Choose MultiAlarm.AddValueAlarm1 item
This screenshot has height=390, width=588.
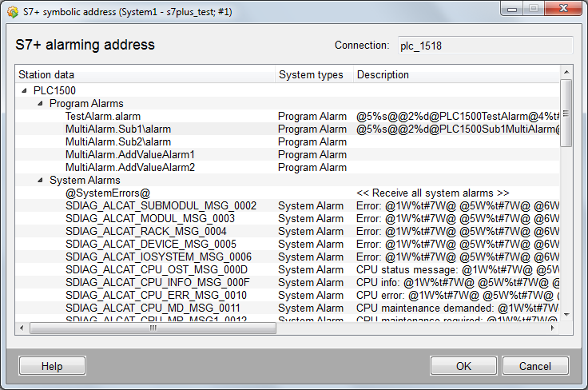(130, 155)
